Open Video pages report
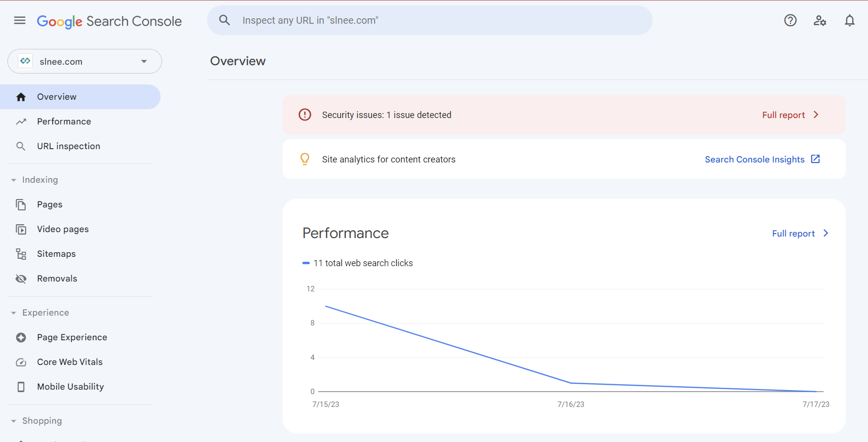The image size is (868, 442). coord(63,229)
